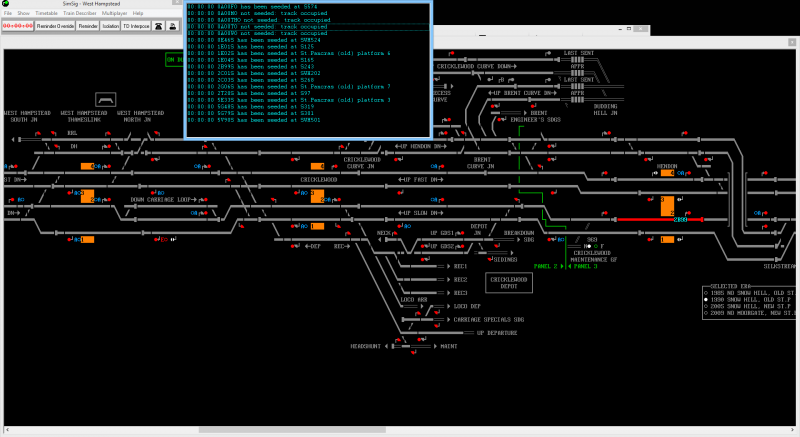Open the Timetable menu
This screenshot has height=437, width=800.
(x=46, y=13)
